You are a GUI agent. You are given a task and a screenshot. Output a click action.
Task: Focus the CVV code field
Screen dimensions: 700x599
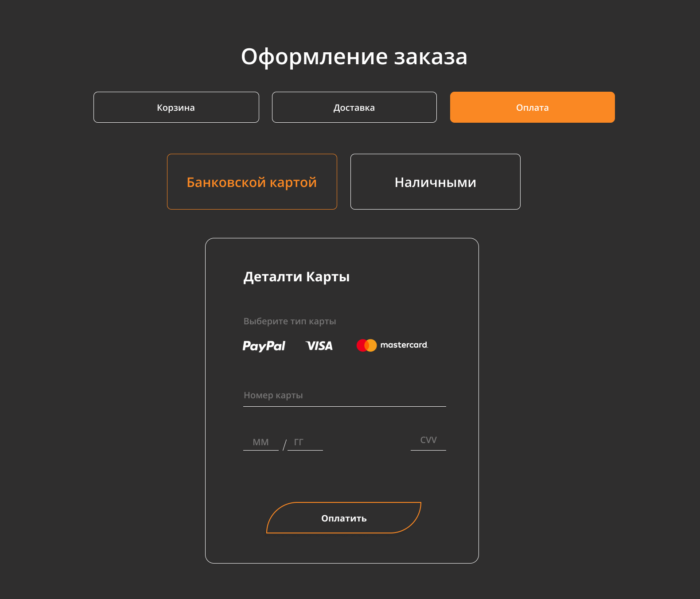428,440
